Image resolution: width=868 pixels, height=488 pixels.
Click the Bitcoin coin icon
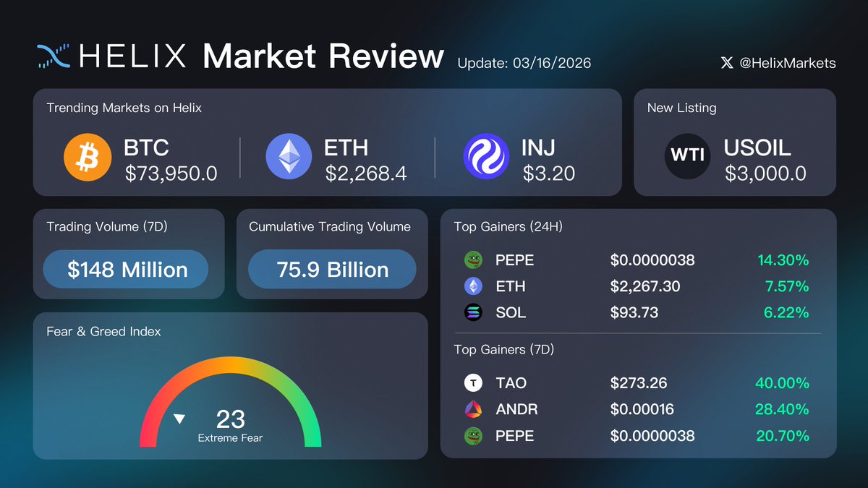(x=87, y=158)
